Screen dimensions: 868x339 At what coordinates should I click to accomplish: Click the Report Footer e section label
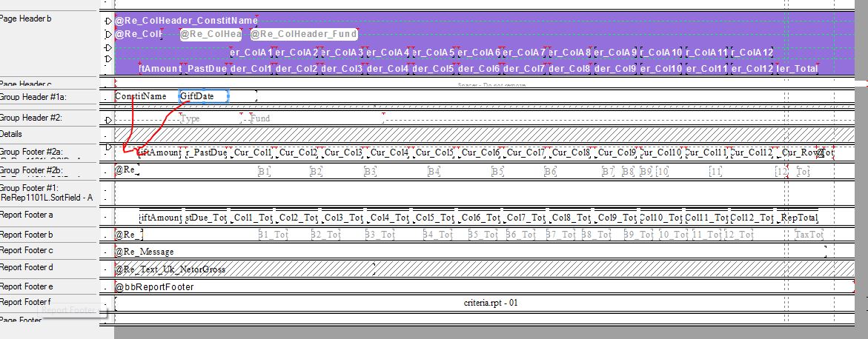coord(27,286)
